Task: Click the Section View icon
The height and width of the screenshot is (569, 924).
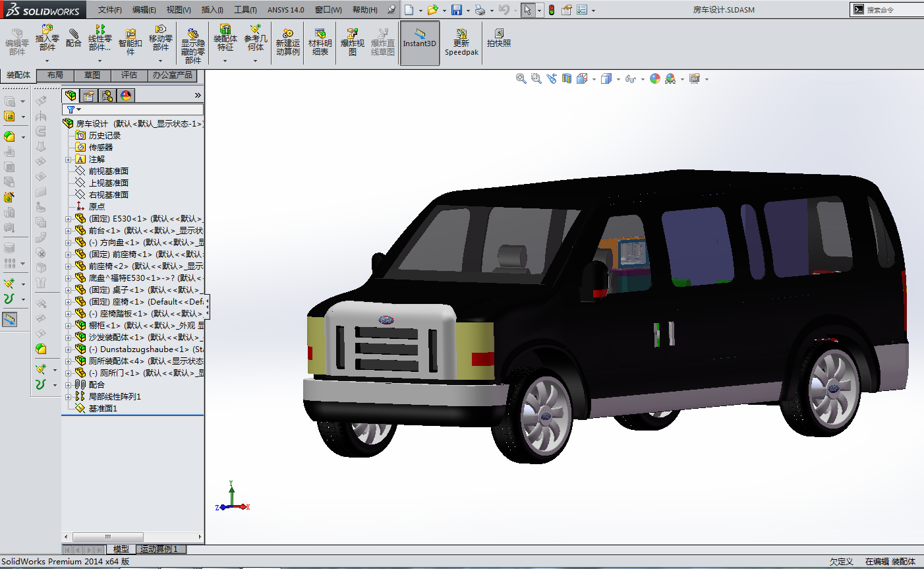Action: point(567,78)
